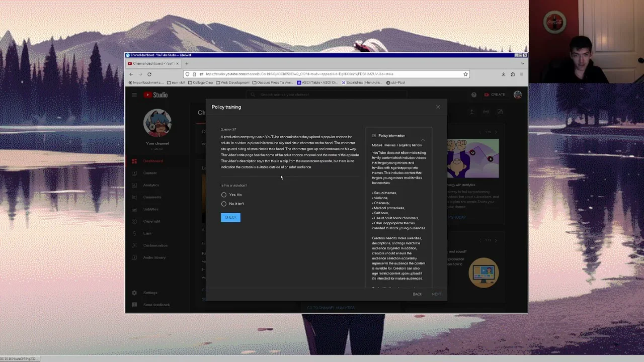Go to next card in the analytics carousel
The image size is (644, 362).
coord(496,132)
